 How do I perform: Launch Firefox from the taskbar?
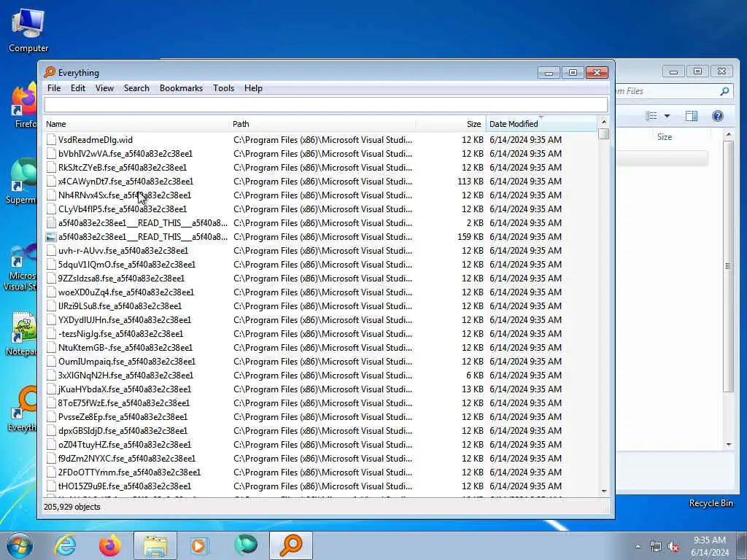(110, 545)
